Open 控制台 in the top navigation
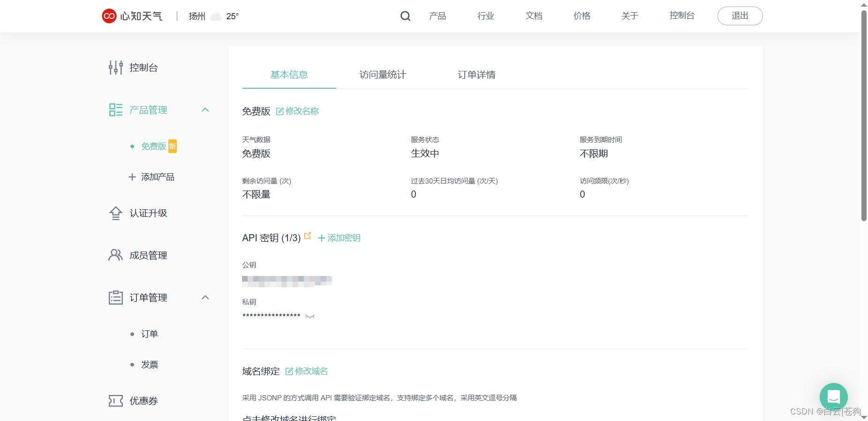Image resolution: width=868 pixels, height=421 pixels. [x=682, y=15]
